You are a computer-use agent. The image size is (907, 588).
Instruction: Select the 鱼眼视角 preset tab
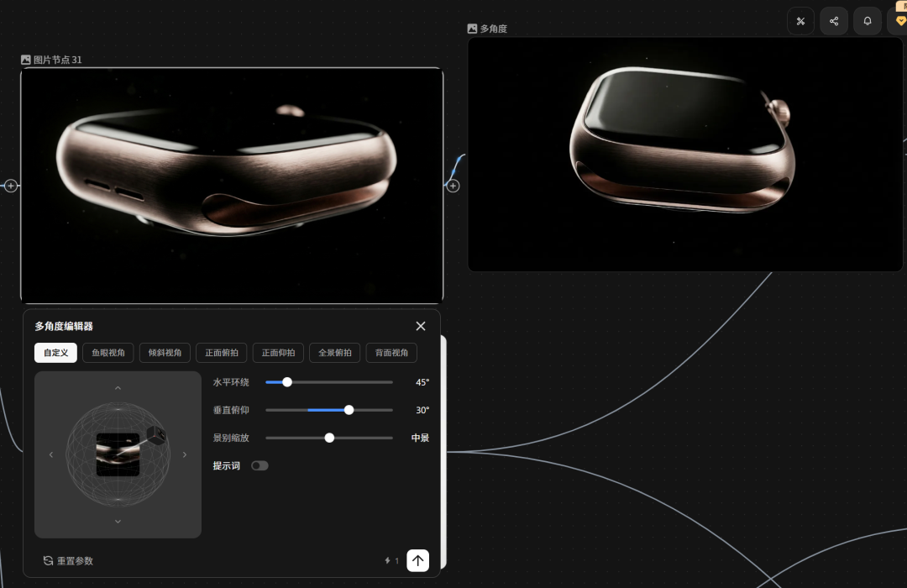(x=108, y=353)
